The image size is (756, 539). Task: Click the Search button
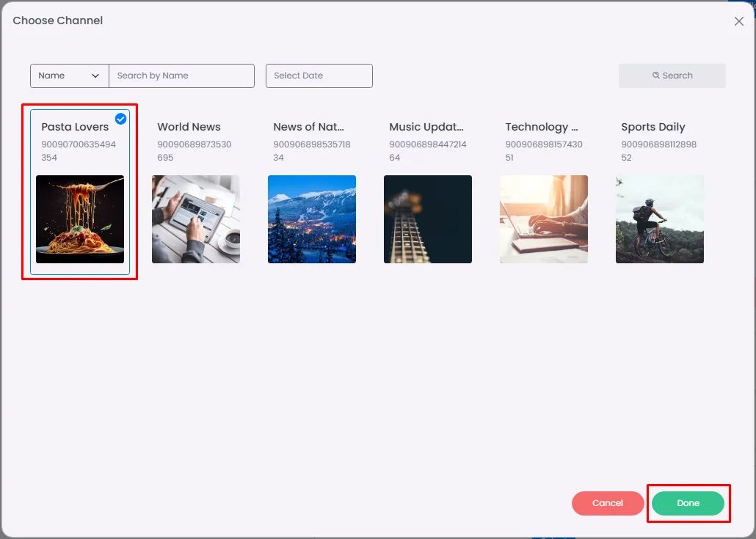click(x=672, y=76)
